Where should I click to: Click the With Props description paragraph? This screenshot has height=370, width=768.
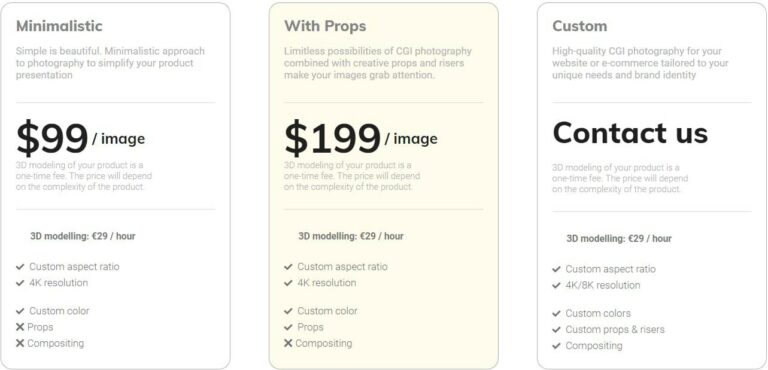[378, 63]
